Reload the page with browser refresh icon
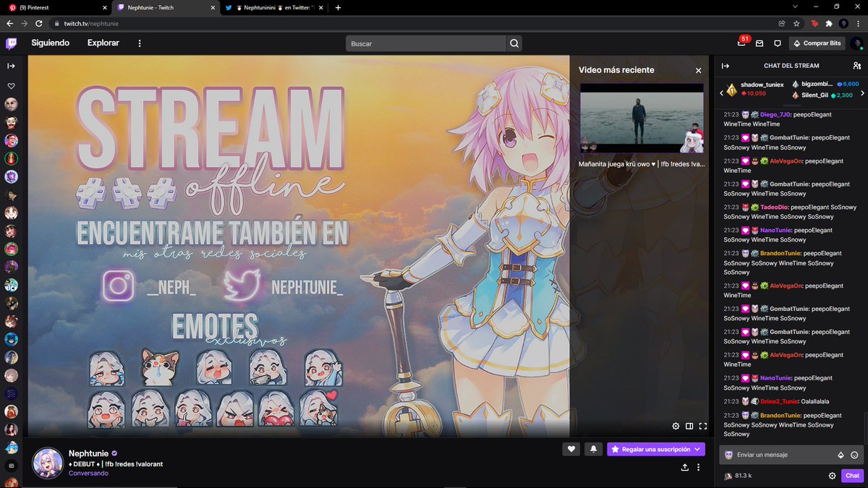 39,23
